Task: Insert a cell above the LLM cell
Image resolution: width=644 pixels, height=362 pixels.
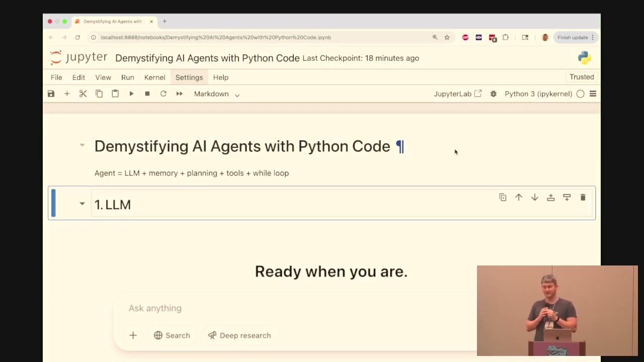Action: click(551, 198)
